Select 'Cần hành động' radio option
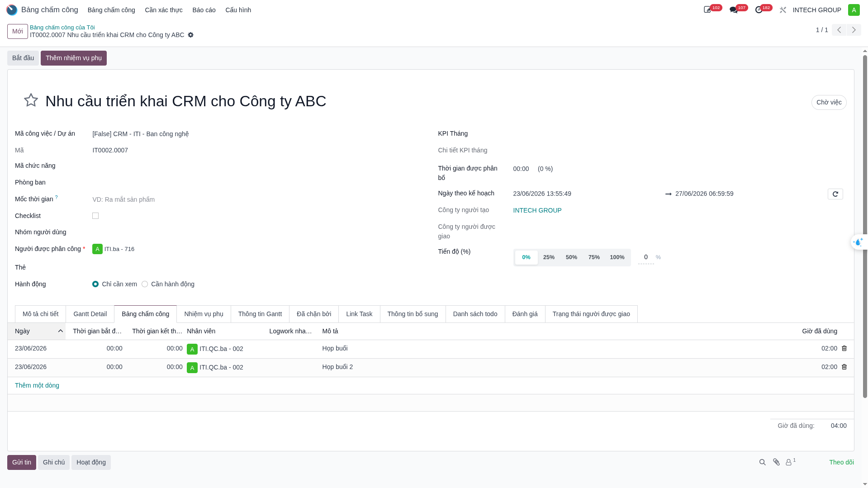 click(145, 284)
